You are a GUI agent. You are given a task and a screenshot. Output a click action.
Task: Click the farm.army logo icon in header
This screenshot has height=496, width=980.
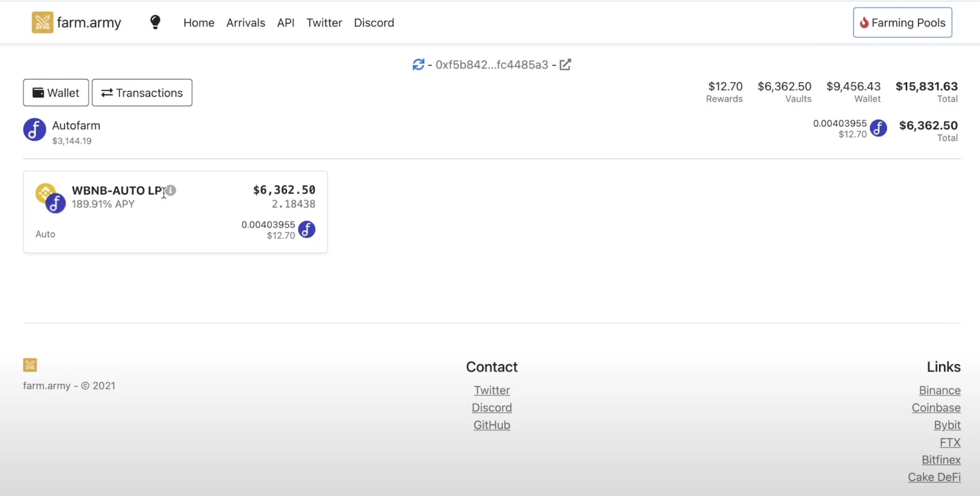(42, 23)
